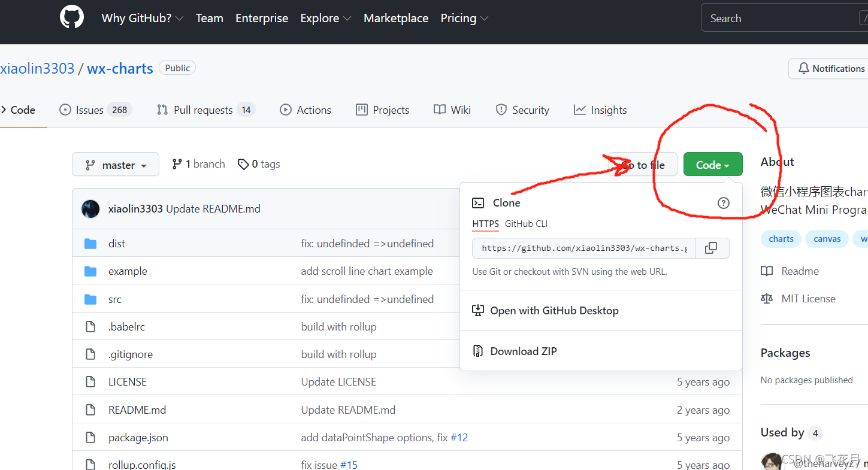
Task: Click the clone URL text field
Action: tap(584, 248)
